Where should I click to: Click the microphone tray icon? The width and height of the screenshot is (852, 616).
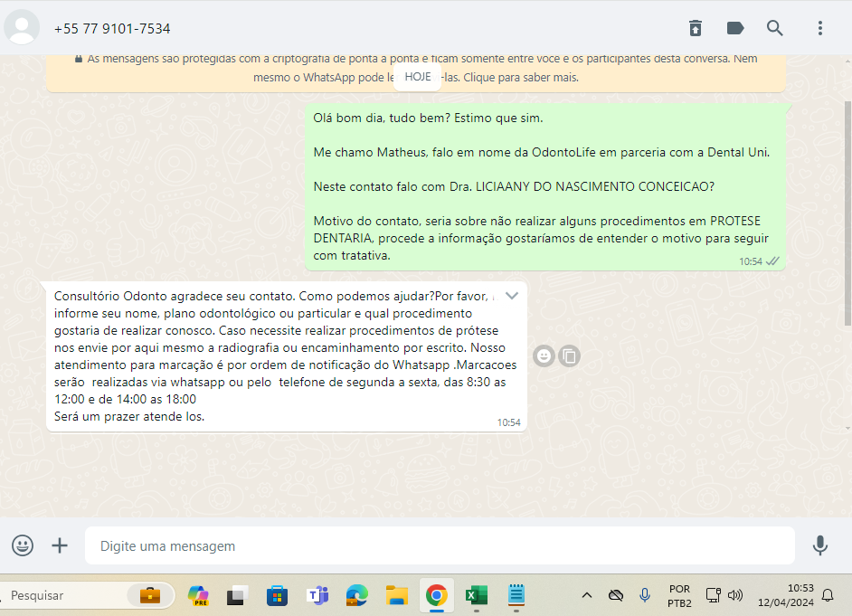[x=645, y=595]
